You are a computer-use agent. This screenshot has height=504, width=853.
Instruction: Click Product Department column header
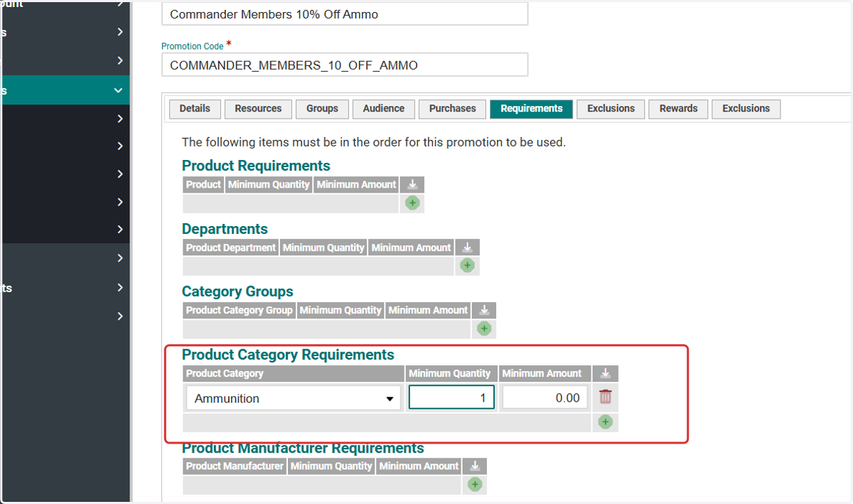coord(230,247)
